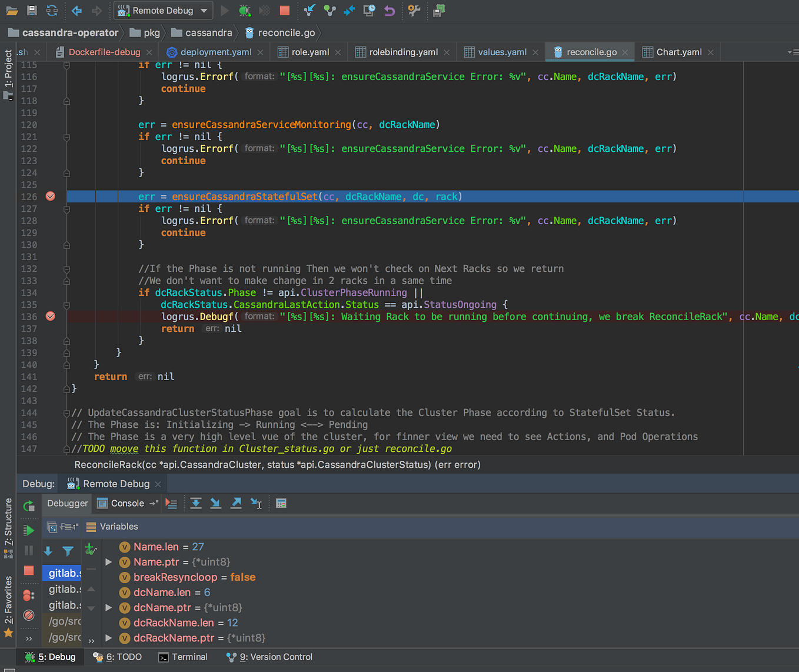This screenshot has width=799, height=672.
Task: Open the Terminal tool window
Action: click(183, 657)
